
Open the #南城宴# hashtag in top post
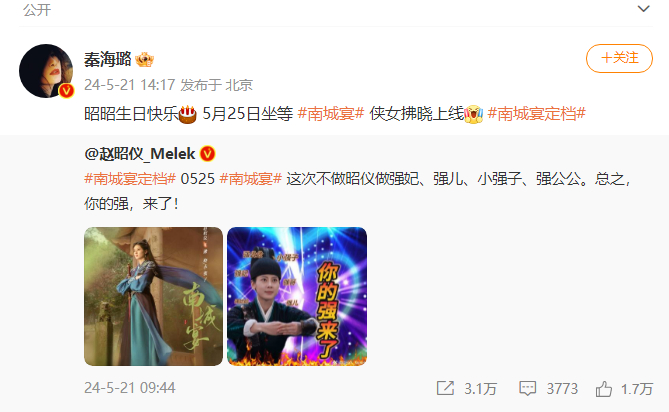331,114
